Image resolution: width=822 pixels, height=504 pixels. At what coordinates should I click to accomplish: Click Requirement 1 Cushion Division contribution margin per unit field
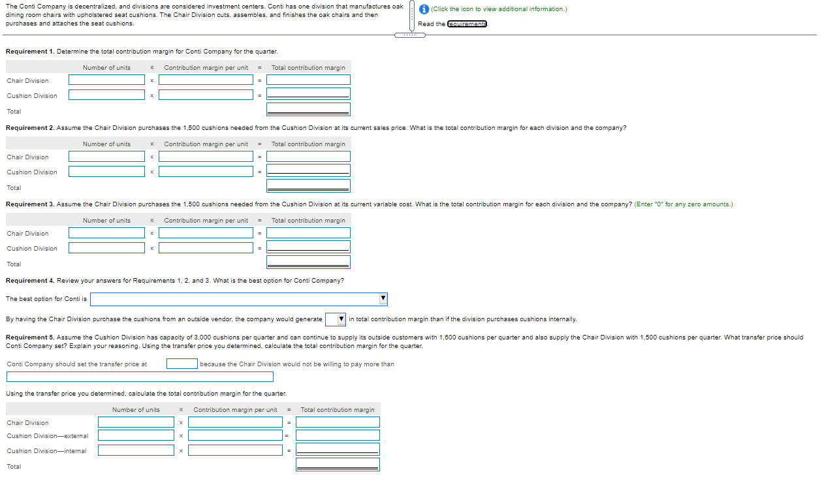(x=206, y=95)
